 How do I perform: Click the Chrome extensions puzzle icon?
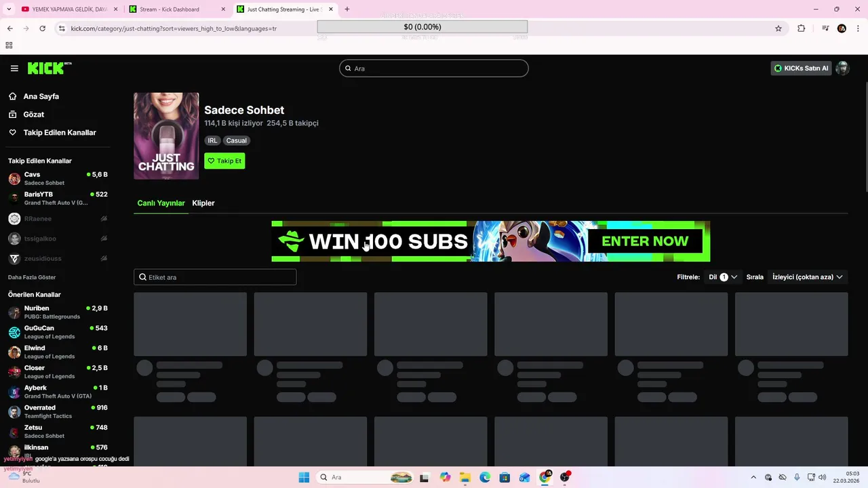tap(801, 28)
